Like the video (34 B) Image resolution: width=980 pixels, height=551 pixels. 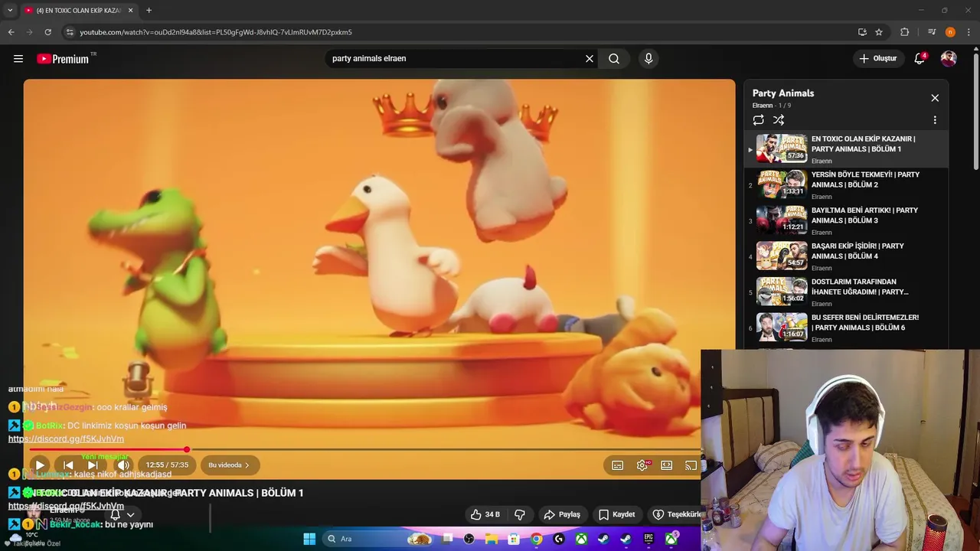pyautogui.click(x=485, y=514)
